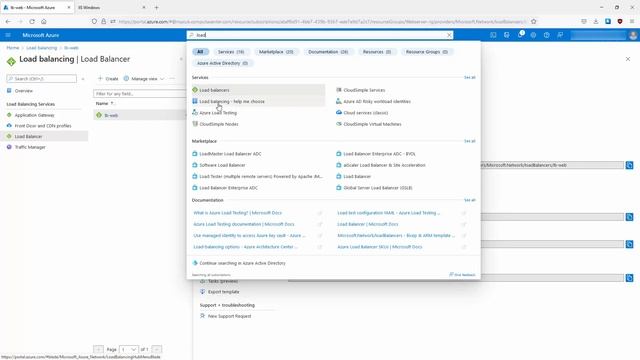
Task: Open the Help question mark icon
Action: click(547, 35)
